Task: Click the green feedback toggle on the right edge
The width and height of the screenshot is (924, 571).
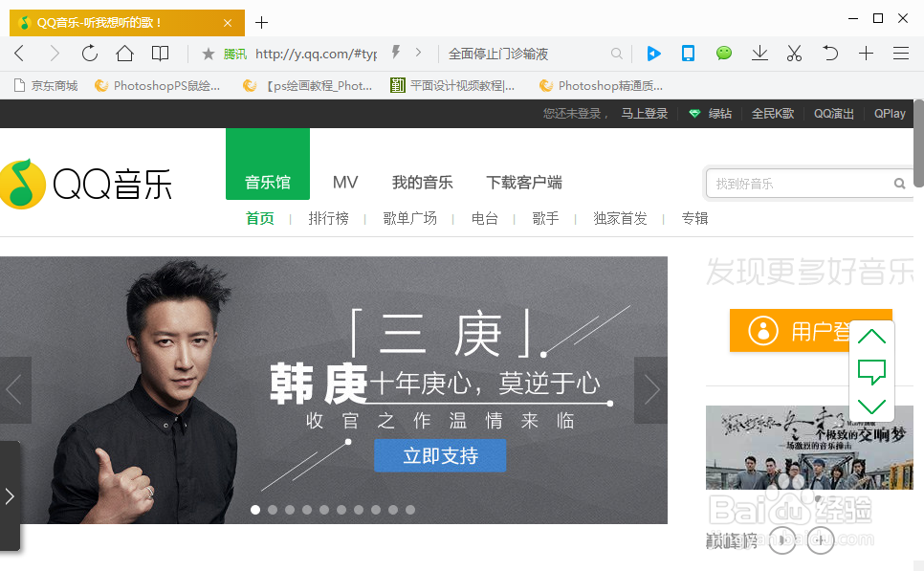Action: [x=871, y=371]
